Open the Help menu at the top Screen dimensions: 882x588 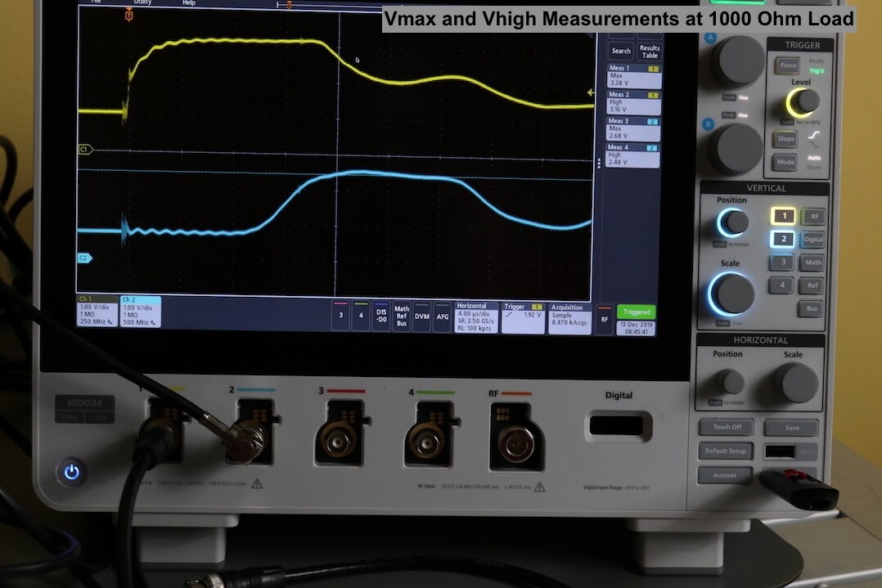189,2
